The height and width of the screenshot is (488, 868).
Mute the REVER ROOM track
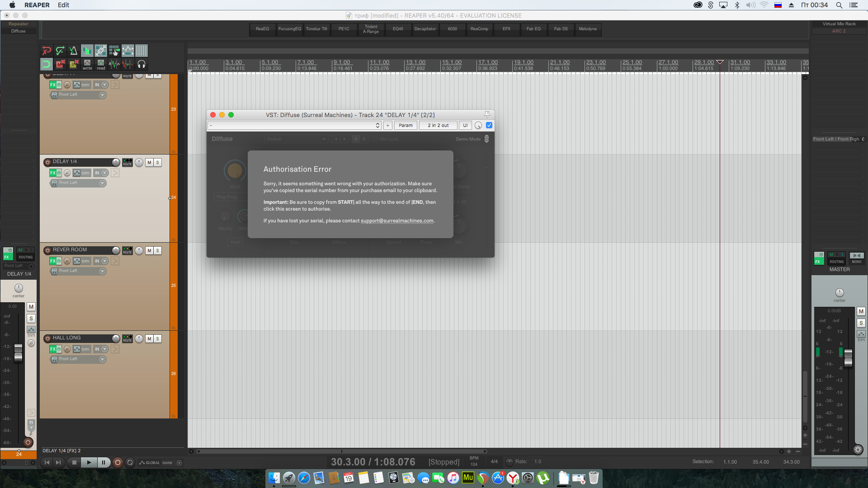click(149, 250)
